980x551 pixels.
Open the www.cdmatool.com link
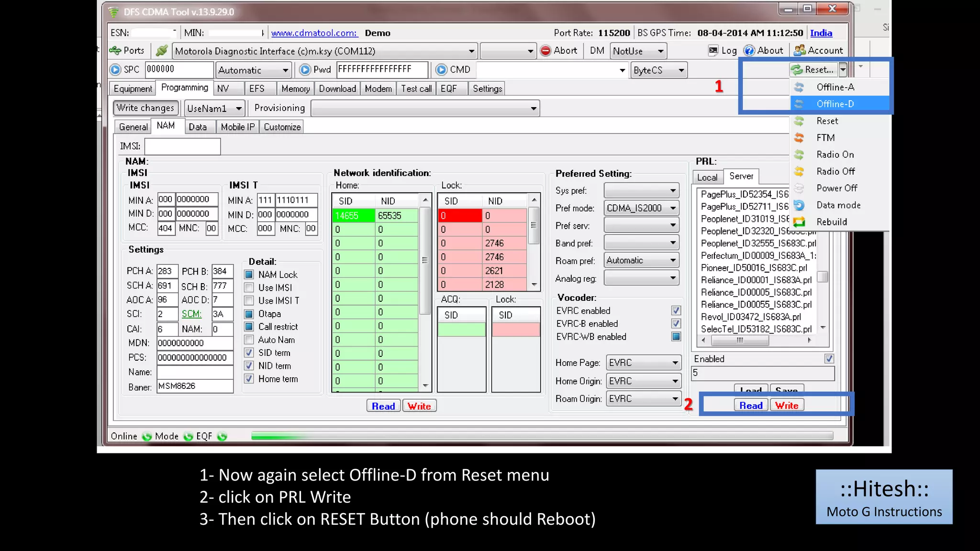point(314,33)
